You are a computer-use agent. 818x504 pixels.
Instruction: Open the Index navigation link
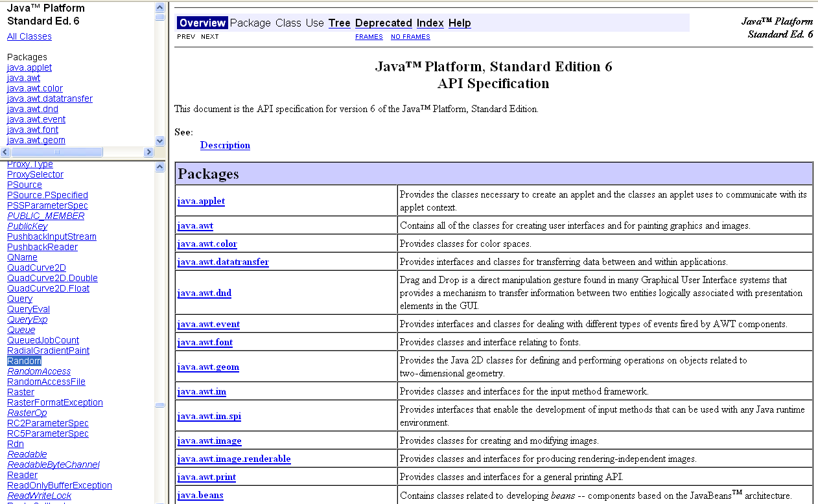pyautogui.click(x=430, y=23)
